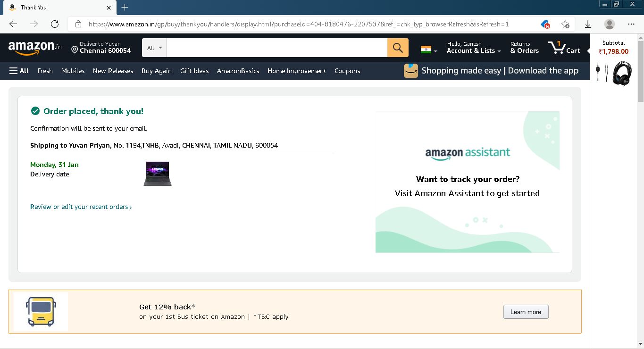
Task: Click the Amazon.in logo
Action: coord(35,47)
